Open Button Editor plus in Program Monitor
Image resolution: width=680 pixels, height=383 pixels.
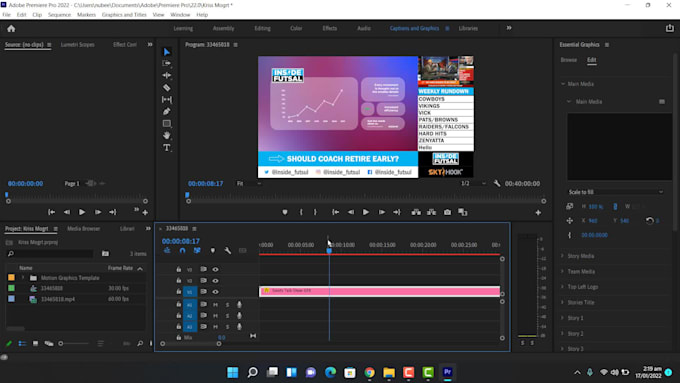(538, 213)
